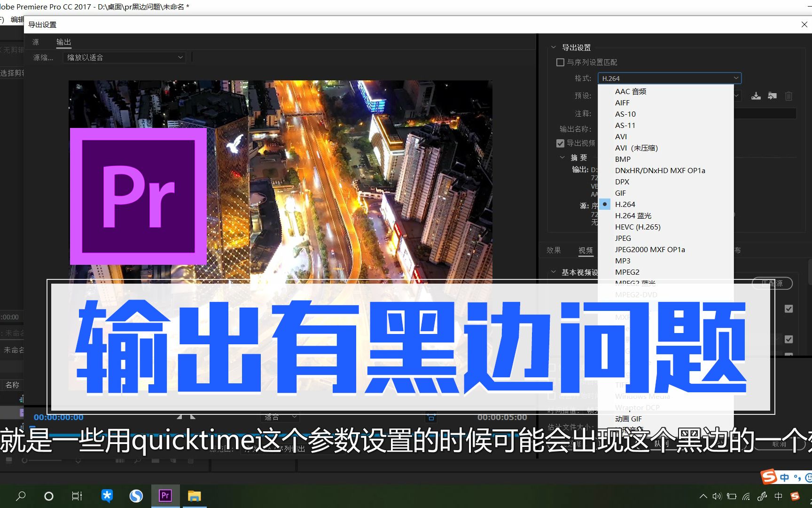Toggle the lower match-source checkbox in basic video settings

coord(789,339)
